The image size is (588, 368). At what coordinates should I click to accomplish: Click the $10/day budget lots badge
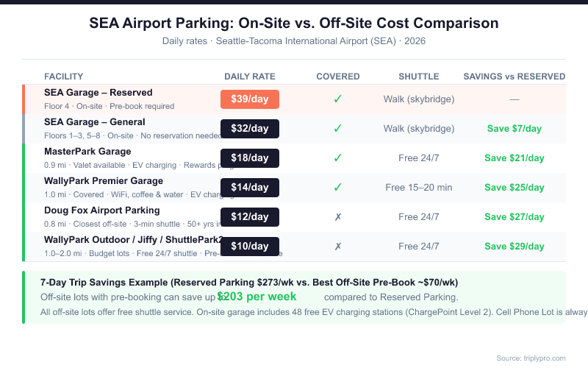pos(250,246)
